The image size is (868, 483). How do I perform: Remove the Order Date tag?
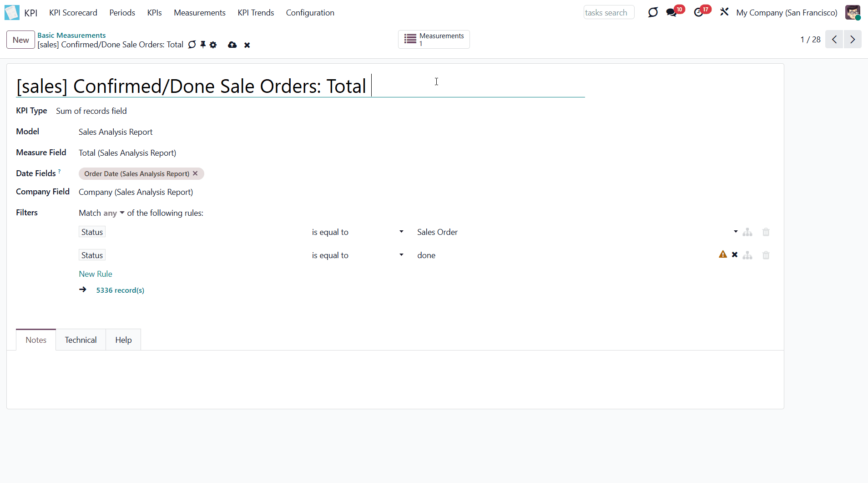coord(195,173)
